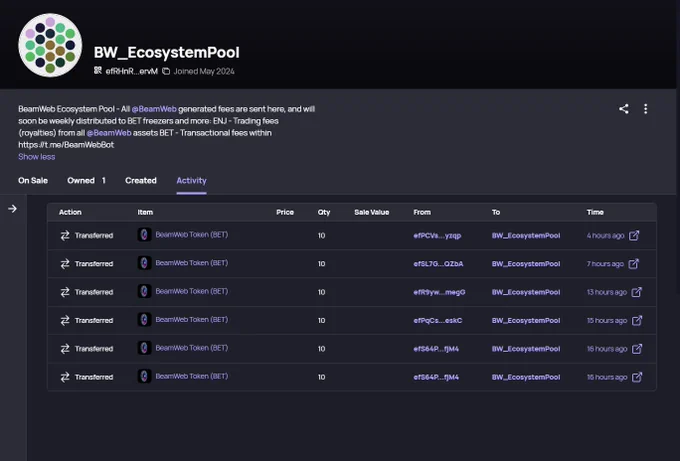Expand the sidebar using the arrow icon
Viewport: 680px width, 461px height.
point(12,209)
